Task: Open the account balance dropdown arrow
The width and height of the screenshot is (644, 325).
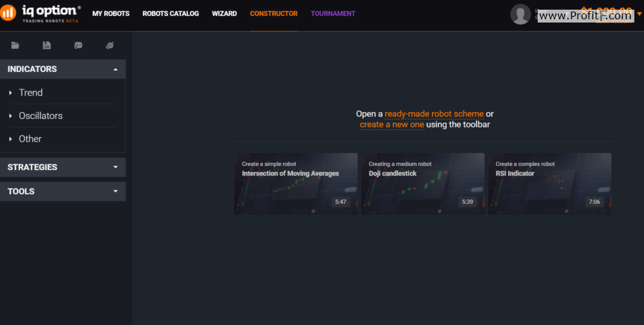Action: [x=639, y=14]
